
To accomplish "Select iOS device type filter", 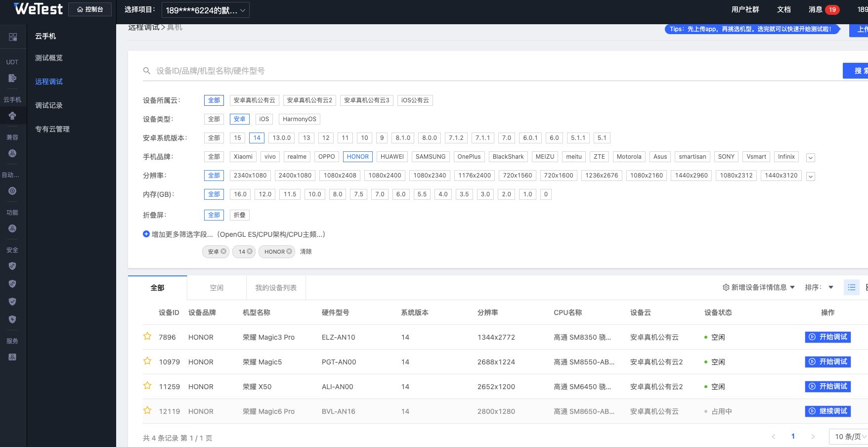I will click(x=264, y=119).
